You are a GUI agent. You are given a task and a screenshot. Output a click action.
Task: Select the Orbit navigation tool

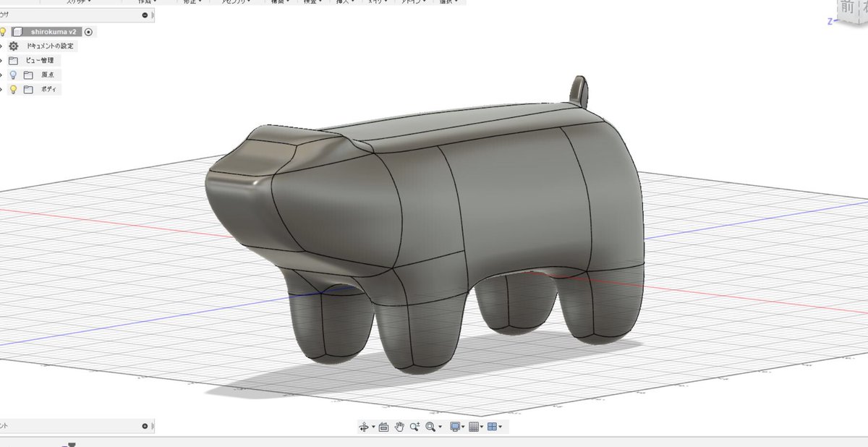[x=364, y=427]
